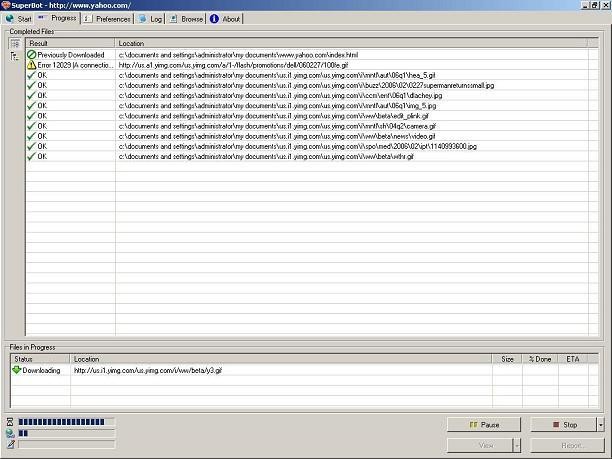Select the 1140993600.jpg location path
This screenshot has height=459, width=612.
pyautogui.click(x=297, y=146)
